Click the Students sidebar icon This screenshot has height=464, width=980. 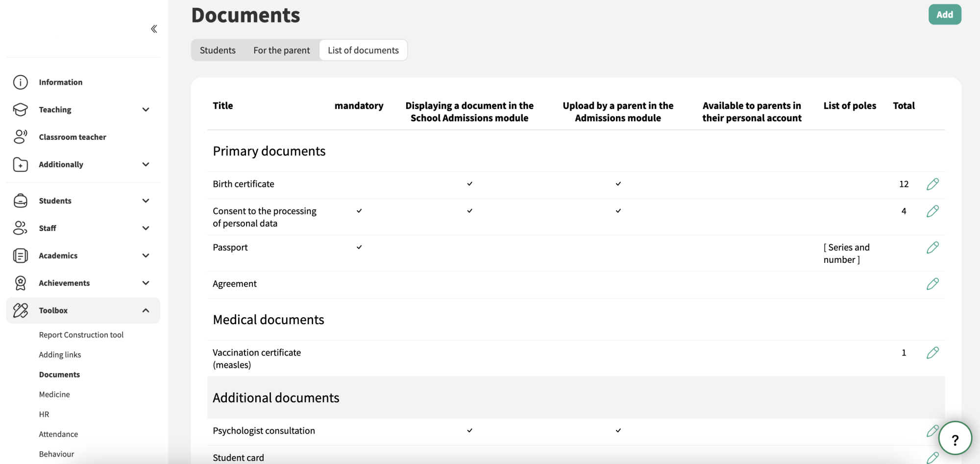pos(21,201)
